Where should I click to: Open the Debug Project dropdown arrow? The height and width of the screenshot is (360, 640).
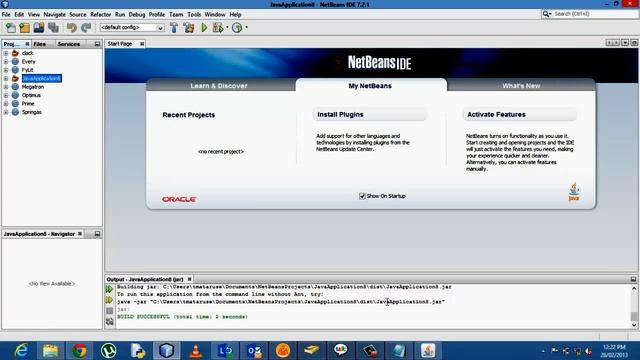coord(227,27)
